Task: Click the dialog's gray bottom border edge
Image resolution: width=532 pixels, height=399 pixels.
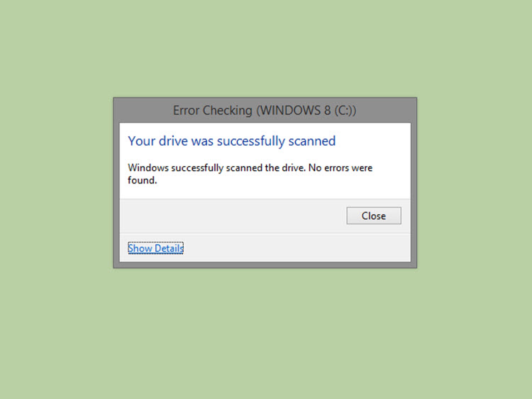Action: (265, 265)
